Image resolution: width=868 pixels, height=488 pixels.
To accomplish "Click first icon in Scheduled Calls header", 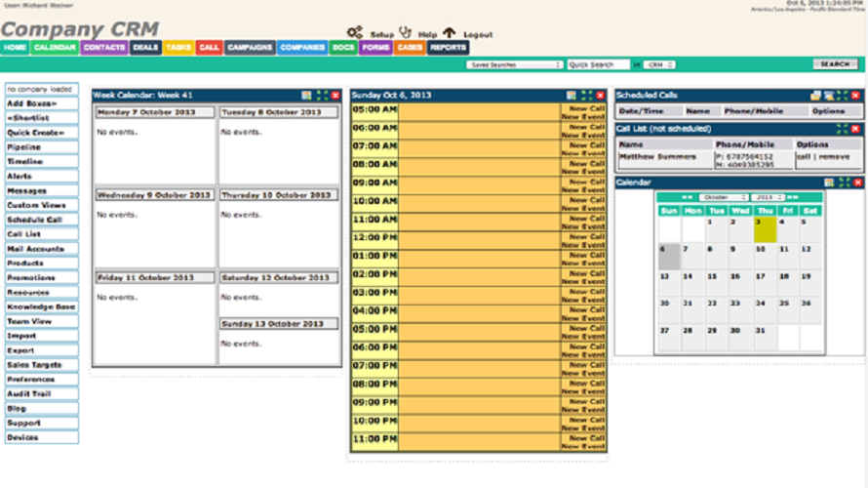I will [815, 95].
